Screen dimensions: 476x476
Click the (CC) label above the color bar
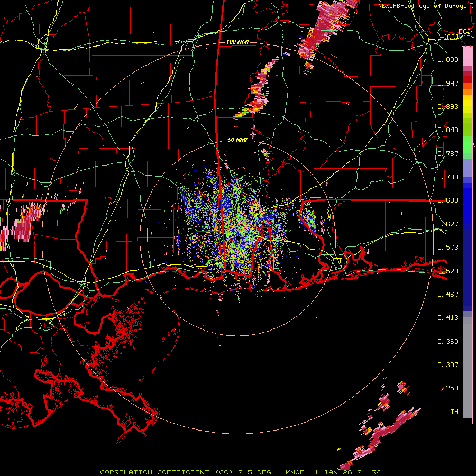click(x=452, y=37)
